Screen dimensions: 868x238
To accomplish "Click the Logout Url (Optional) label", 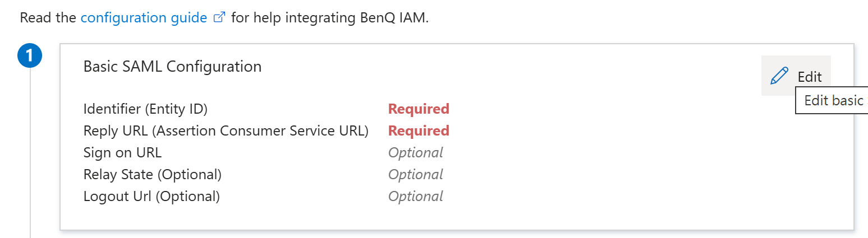I will tap(151, 197).
